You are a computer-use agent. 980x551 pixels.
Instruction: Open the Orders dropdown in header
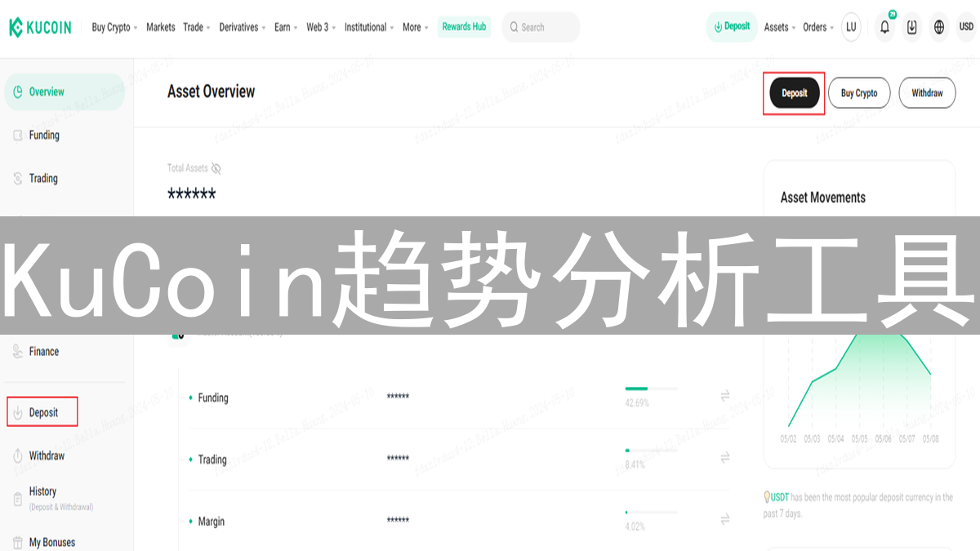click(x=818, y=27)
